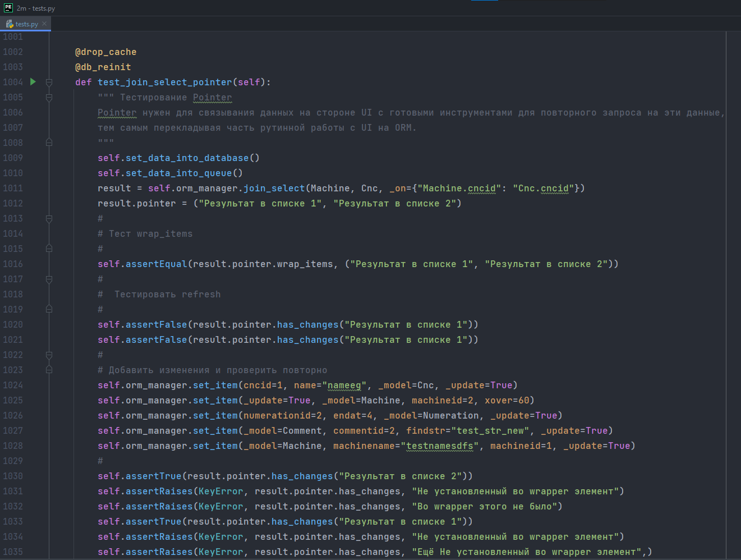Click the @drop_cache decorator
The height and width of the screenshot is (560, 741).
106,52
